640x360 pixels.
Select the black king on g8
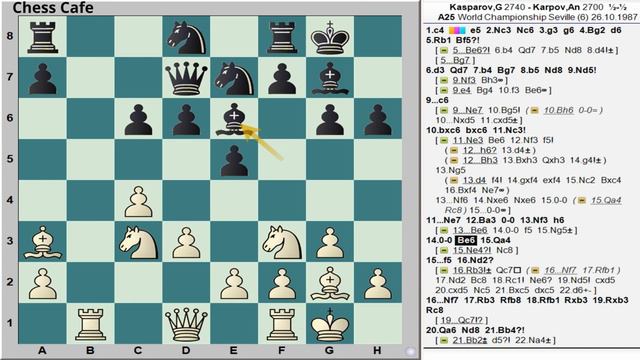coord(330,37)
